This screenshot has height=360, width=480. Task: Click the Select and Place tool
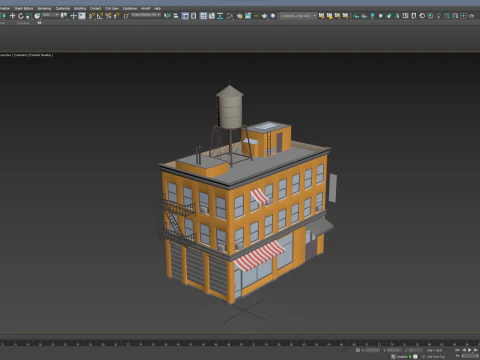click(x=37, y=16)
